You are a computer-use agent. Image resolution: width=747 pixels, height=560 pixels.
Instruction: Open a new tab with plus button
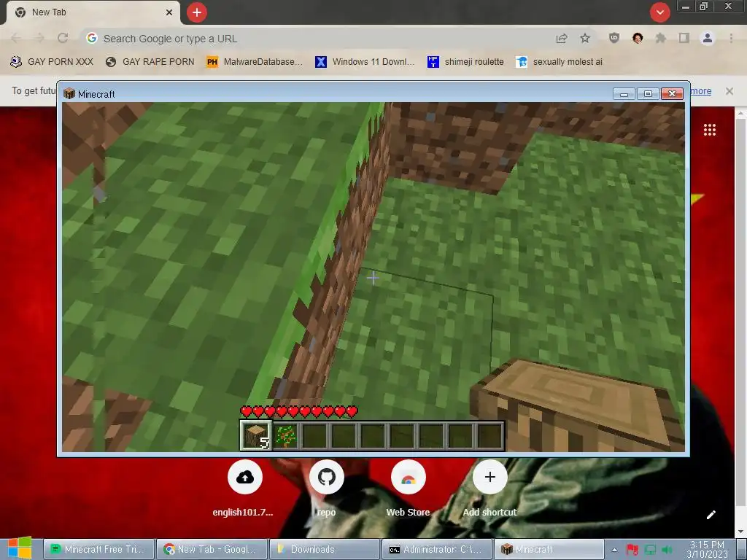[197, 12]
